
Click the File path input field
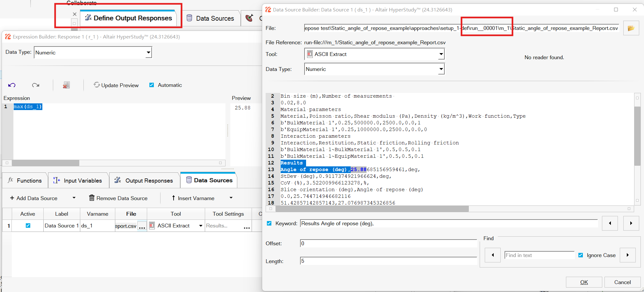(461, 28)
